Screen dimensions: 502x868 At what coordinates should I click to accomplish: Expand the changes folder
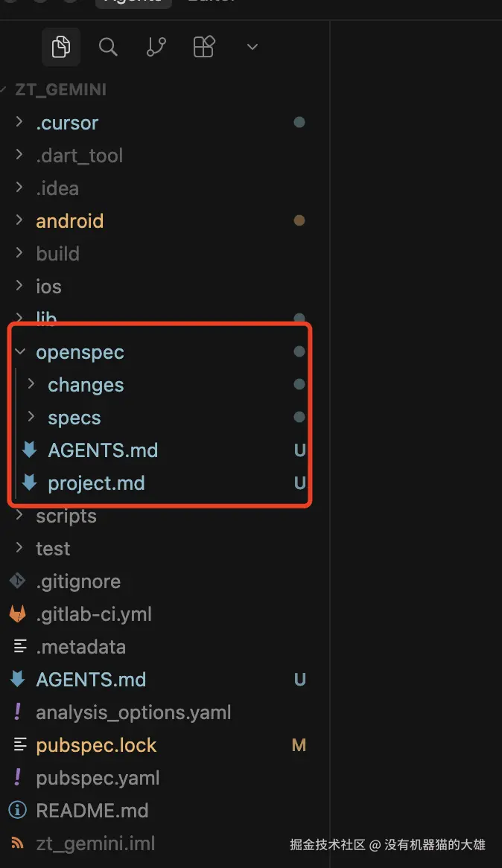31,384
